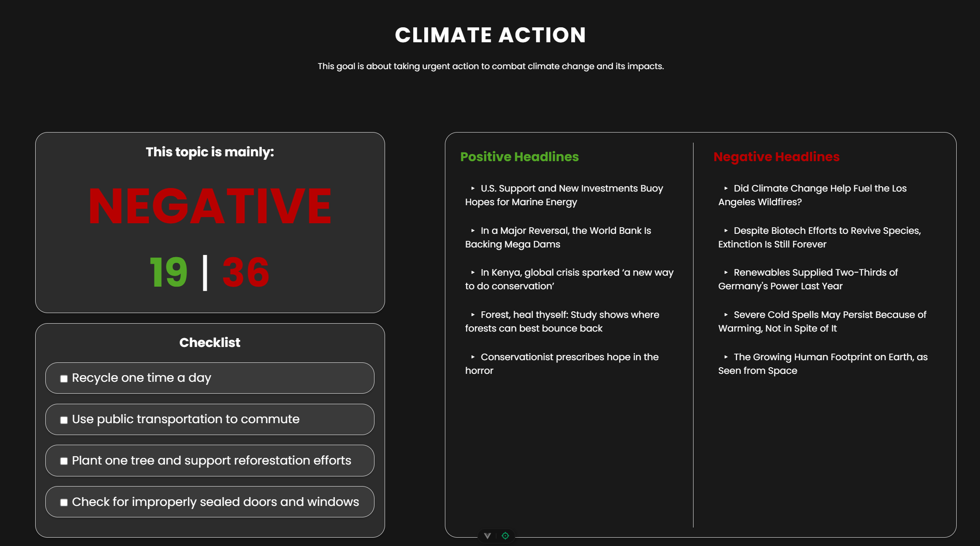The image size is (980, 546).
Task: Check 'improperly sealed doors and windows' box
Action: (x=64, y=502)
